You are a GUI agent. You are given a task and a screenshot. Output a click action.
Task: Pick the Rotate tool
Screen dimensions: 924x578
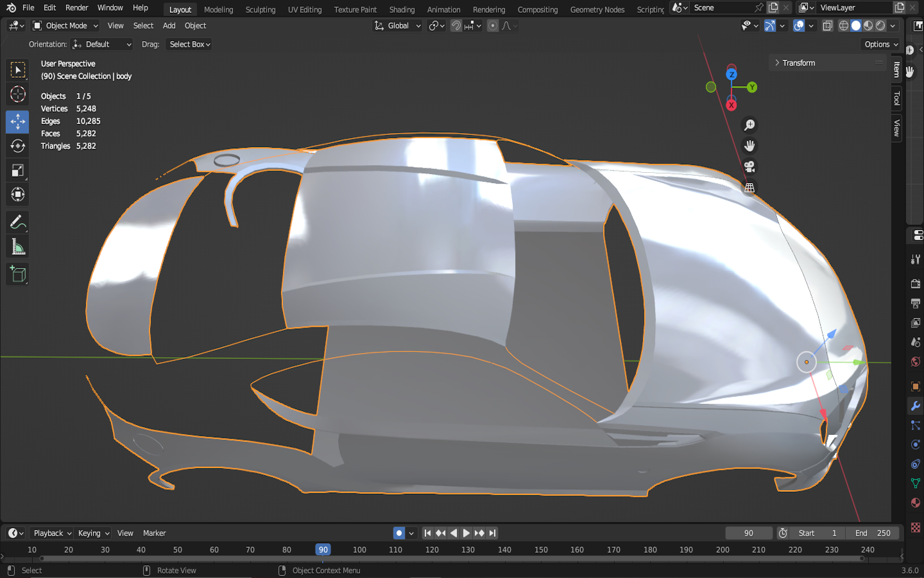[x=18, y=146]
